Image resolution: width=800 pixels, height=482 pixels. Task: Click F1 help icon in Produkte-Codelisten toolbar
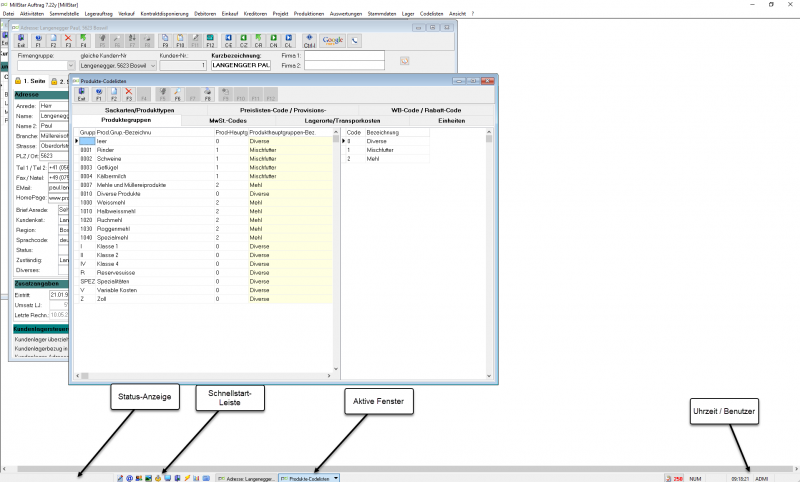coord(98,94)
